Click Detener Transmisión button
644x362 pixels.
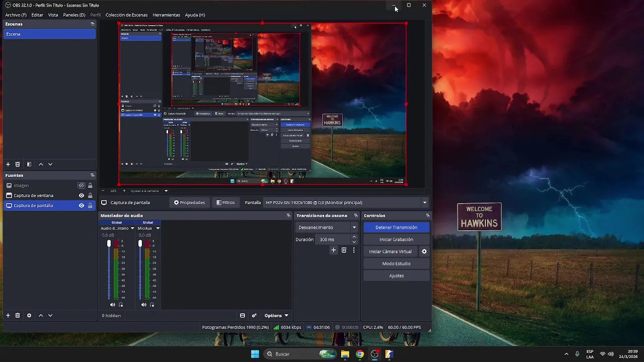396,227
